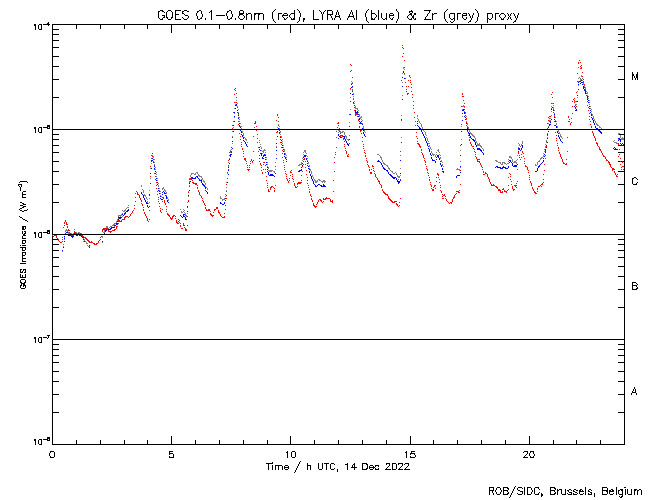
Task: Click the x-axis tick label 15
Action: pos(409,453)
